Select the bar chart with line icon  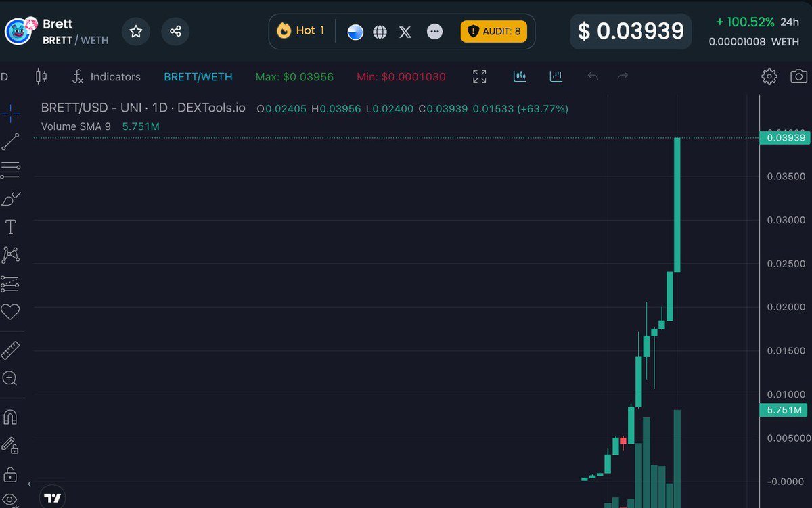(556, 76)
